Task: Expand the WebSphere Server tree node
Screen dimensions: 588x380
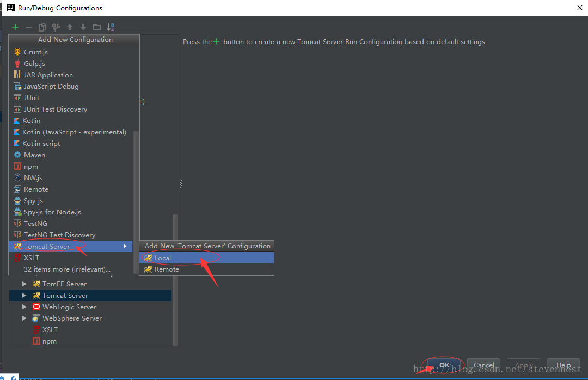Action: tap(24, 318)
